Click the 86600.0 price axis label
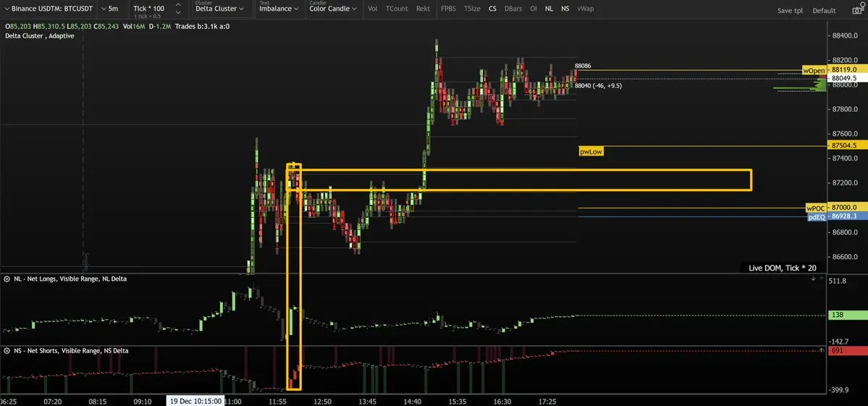This screenshot has width=868, height=406. pyautogui.click(x=845, y=257)
